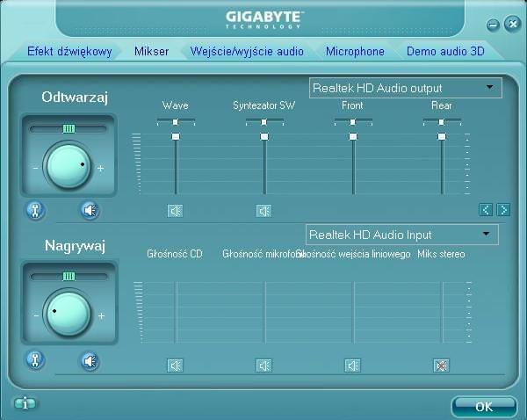The width and height of the screenshot is (527, 420).
Task: Show previous playback channels arrow
Action: click(x=486, y=209)
